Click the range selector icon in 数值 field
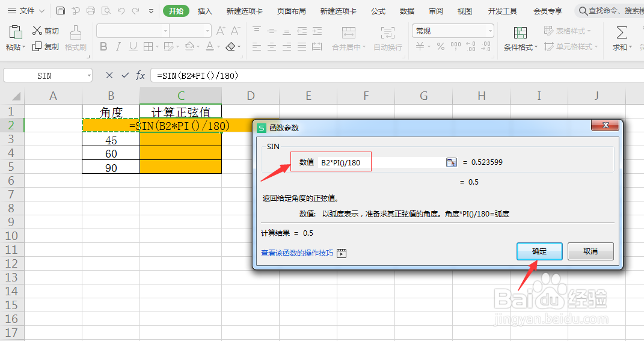This screenshot has height=341, width=644. pyautogui.click(x=452, y=162)
